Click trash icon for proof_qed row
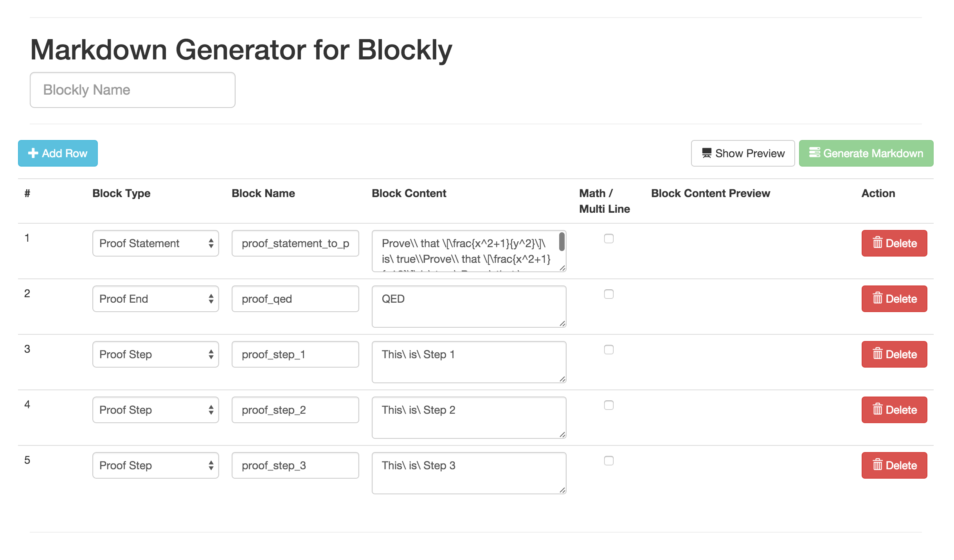Image resolution: width=954 pixels, height=560 pixels. (877, 298)
